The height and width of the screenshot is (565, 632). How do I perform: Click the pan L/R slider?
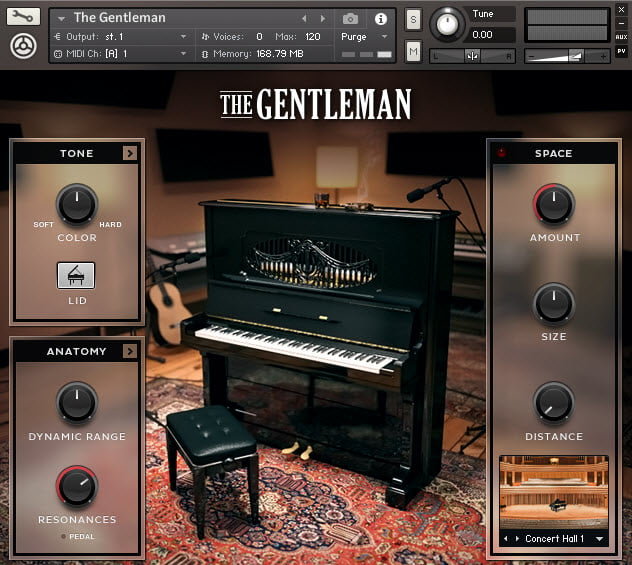pyautogui.click(x=472, y=56)
